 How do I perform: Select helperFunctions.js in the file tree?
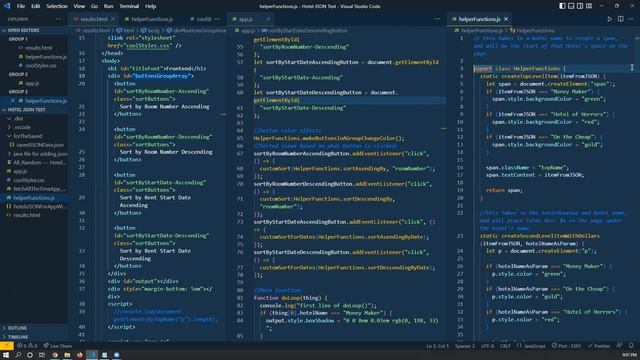point(34,198)
